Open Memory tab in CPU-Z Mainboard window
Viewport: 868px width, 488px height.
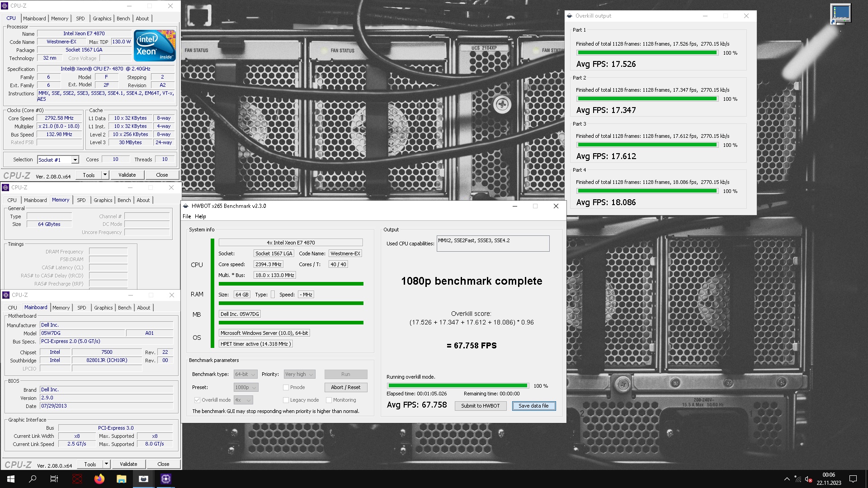pos(61,308)
